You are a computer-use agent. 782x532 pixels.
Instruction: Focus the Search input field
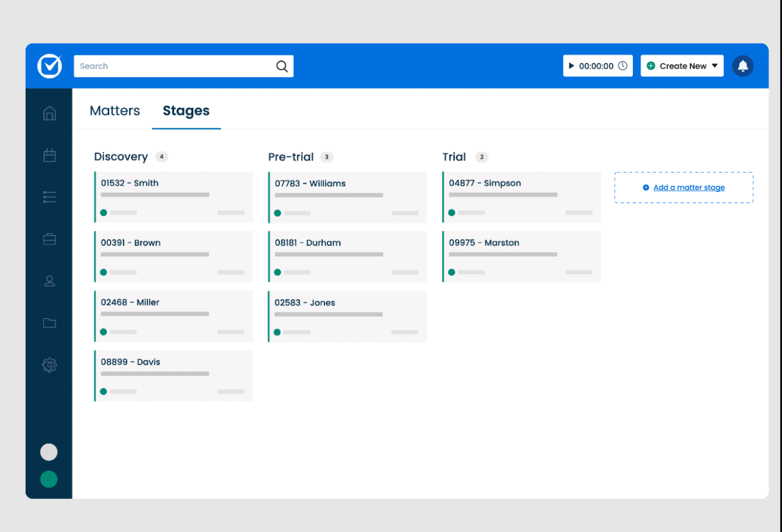183,66
